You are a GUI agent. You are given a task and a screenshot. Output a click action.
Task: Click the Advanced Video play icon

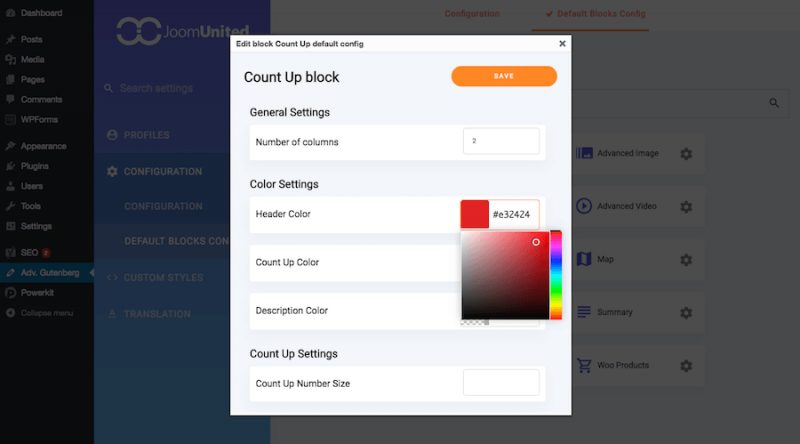click(584, 206)
